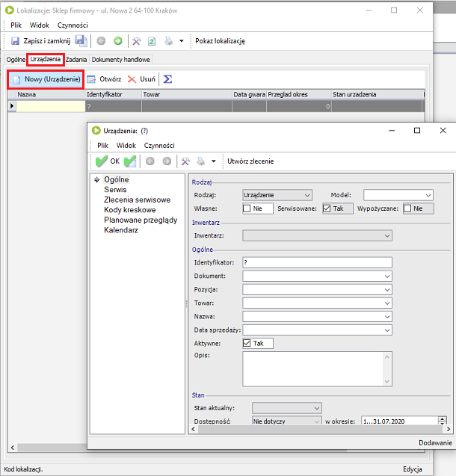Toggle the Serwisowane checkbox

tap(327, 208)
